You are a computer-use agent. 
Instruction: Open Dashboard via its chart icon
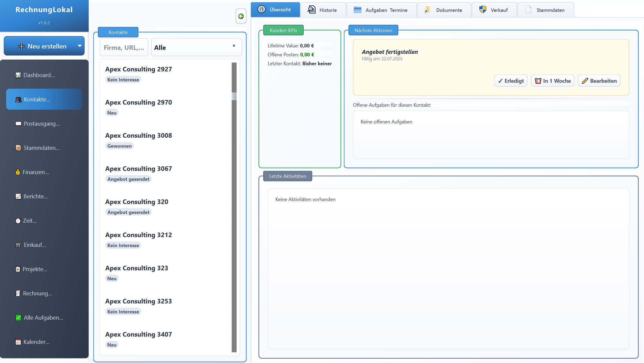pos(18,75)
